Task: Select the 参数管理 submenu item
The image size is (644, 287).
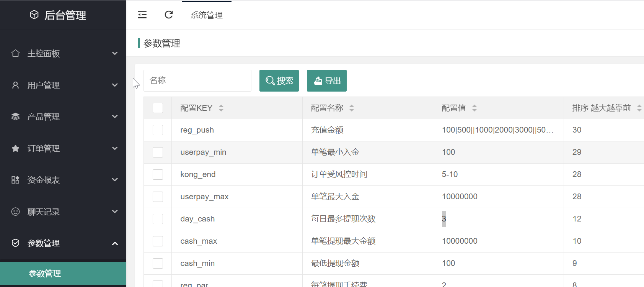Action: pyautogui.click(x=63, y=274)
